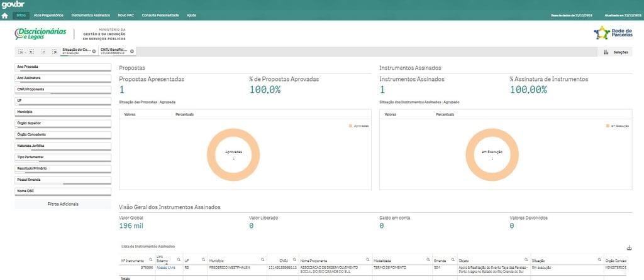Viewport: 644px width, 280px height.
Task: Switch Instrumentos chart to Valores
Action: [x=390, y=114]
